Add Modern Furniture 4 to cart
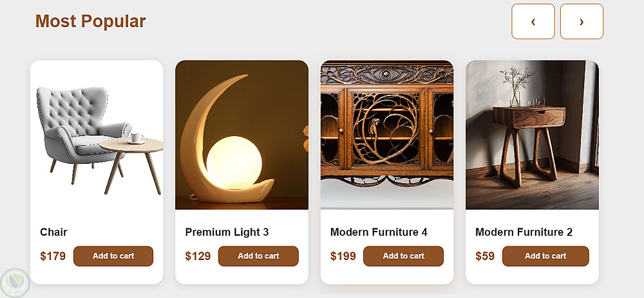 tap(403, 256)
